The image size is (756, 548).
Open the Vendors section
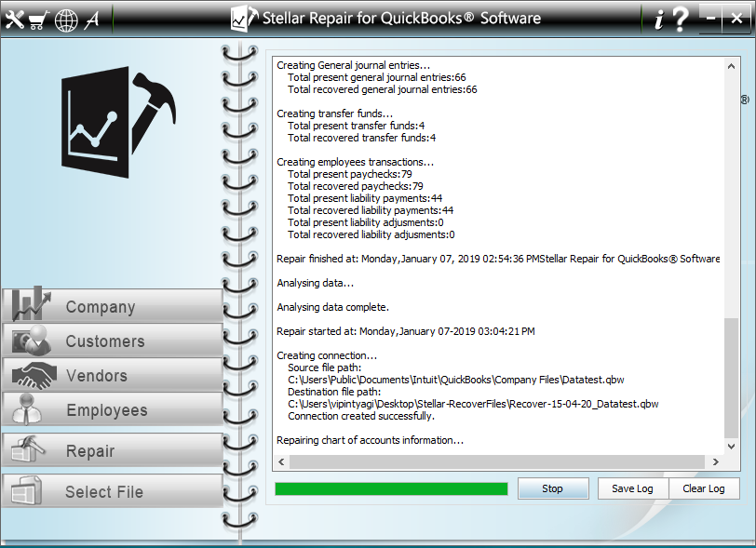tap(113, 375)
